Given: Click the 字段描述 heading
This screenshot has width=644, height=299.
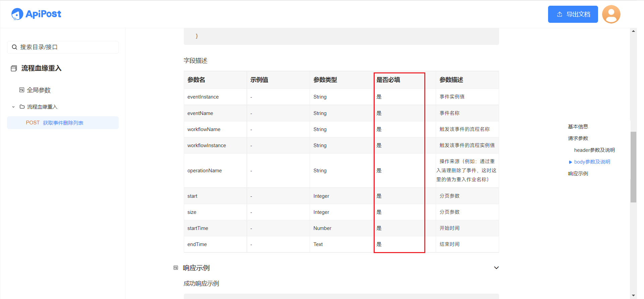Looking at the screenshot, I should (196, 61).
